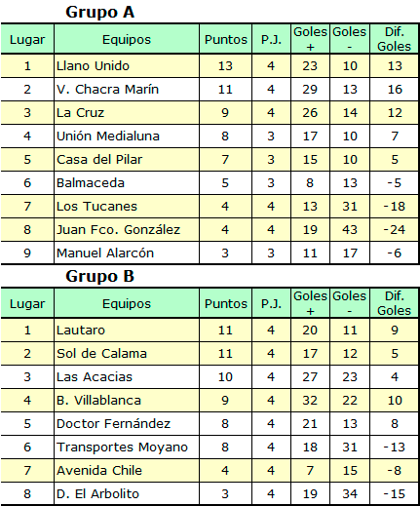Click the Unión Medialuna team cell
The image size is (420, 506).
127,136
